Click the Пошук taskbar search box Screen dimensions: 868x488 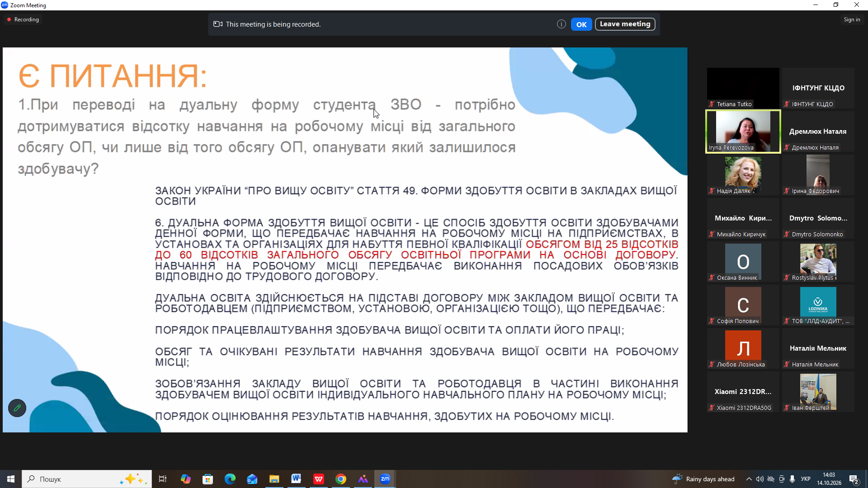click(87, 479)
